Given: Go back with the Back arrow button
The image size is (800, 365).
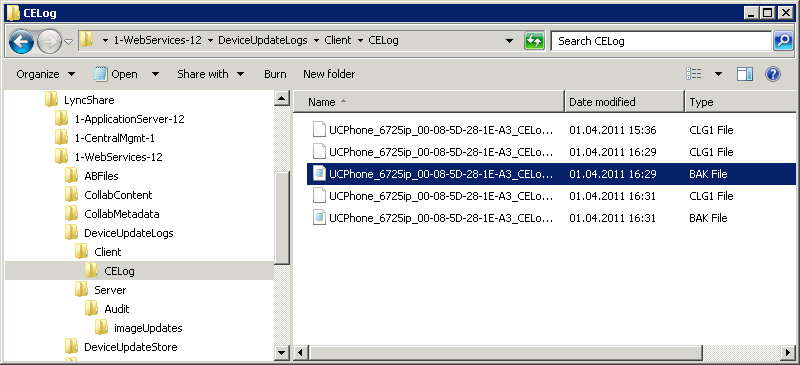Looking at the screenshot, I should [21, 42].
